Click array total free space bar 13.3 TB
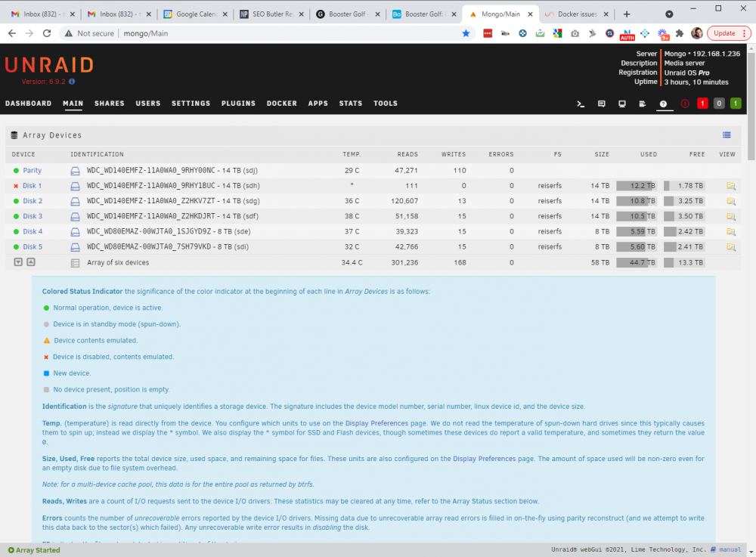Screen dimensions: 756x557 pos(684,262)
